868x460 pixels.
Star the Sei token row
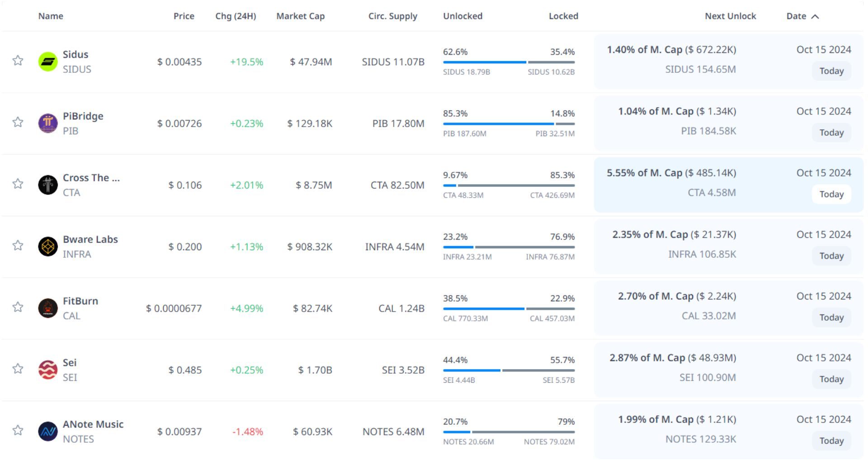pyautogui.click(x=18, y=369)
